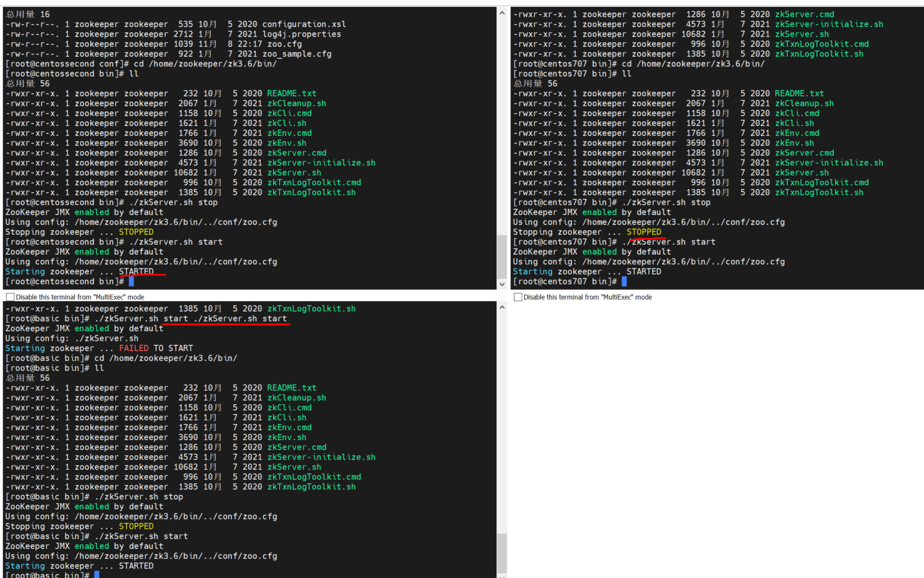
Task: Click zkCleanup.sh in basic terminal listing
Action: [296, 397]
